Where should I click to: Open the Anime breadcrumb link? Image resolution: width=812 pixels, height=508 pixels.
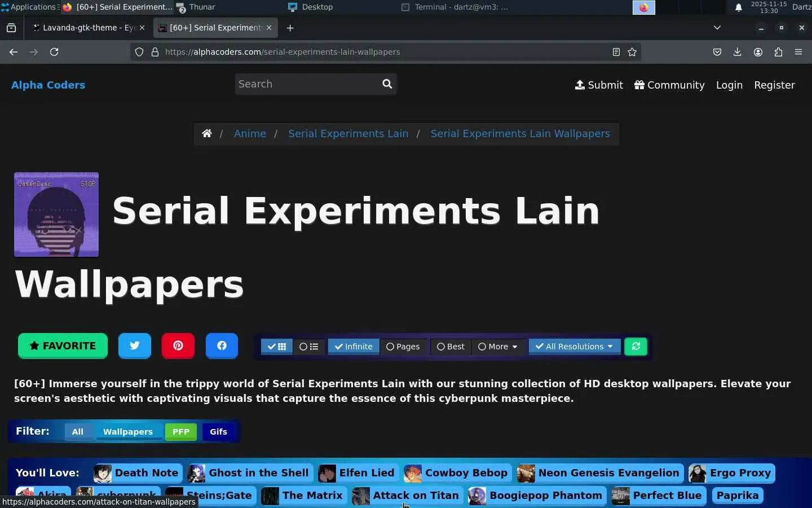pos(250,134)
